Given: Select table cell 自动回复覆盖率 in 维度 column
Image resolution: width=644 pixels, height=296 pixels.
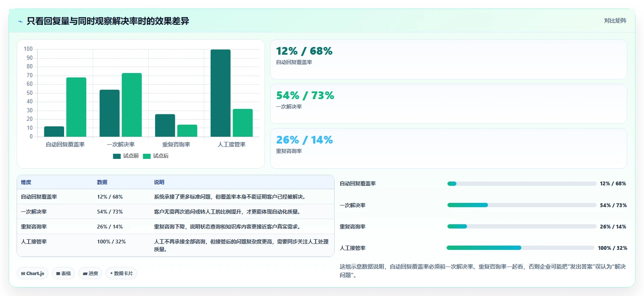Looking at the screenshot, I should point(39,197).
